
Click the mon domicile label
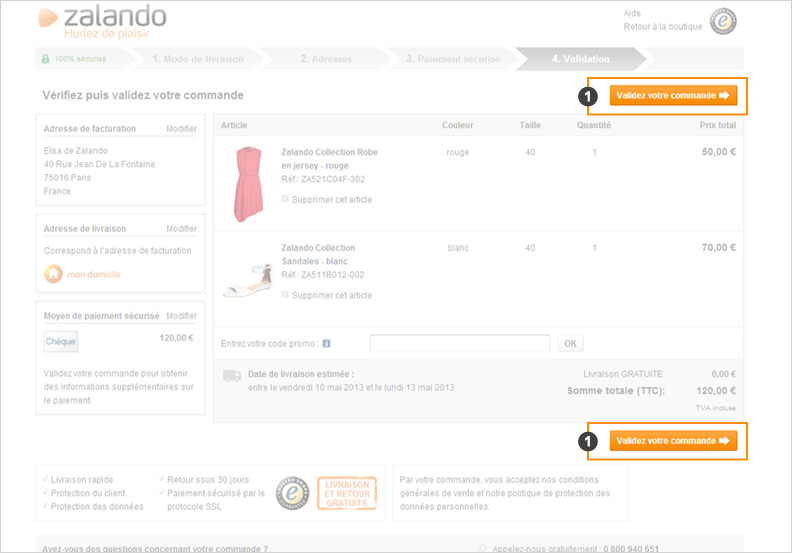point(94,274)
